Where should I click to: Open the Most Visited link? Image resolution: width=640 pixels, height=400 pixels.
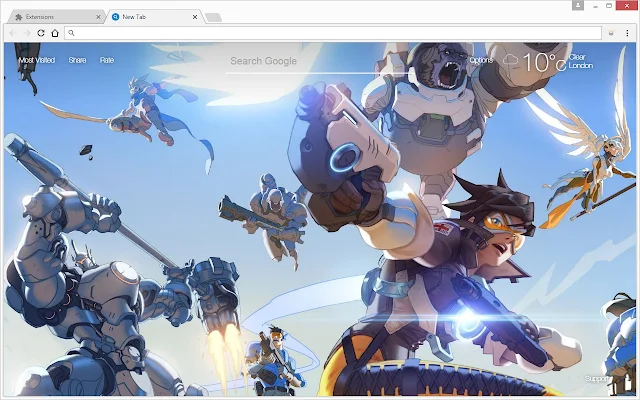(37, 60)
